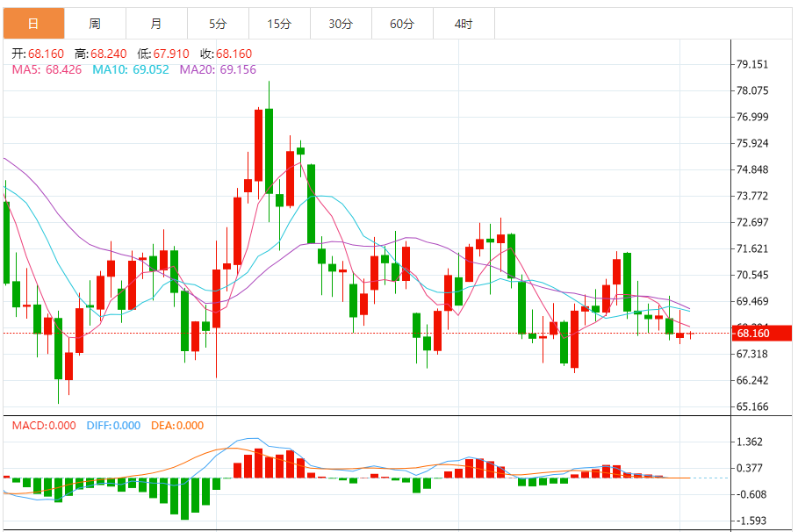This screenshot has width=798, height=532.
Task: Click the 72.697 price axis label
Action: point(752,222)
